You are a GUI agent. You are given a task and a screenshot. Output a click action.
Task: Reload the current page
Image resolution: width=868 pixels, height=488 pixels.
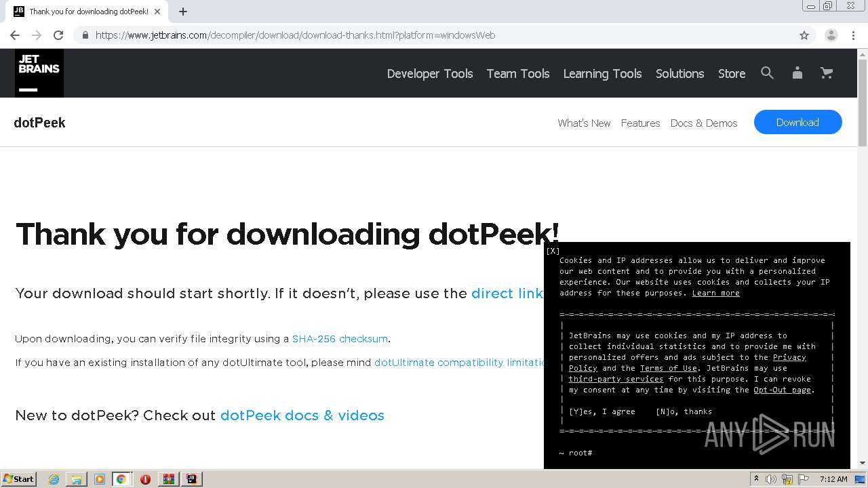tap(58, 35)
